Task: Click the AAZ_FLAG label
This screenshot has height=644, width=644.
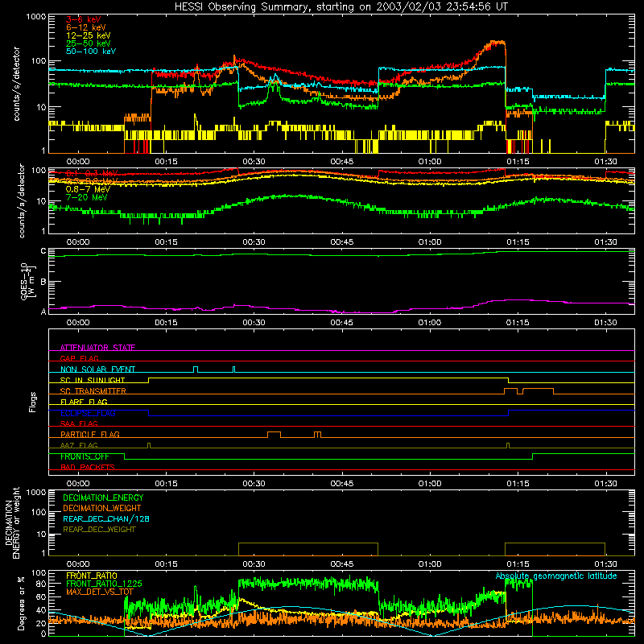Action: click(x=79, y=445)
